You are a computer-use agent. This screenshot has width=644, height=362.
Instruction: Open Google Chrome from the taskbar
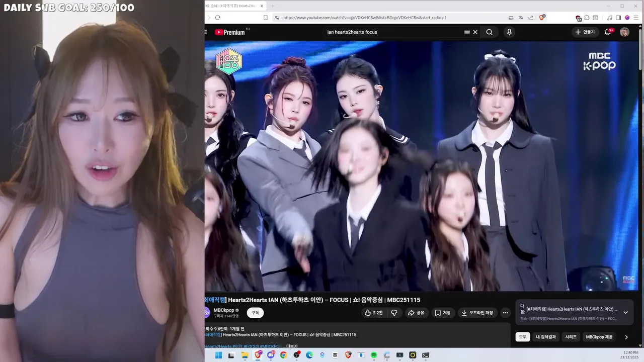(283, 355)
